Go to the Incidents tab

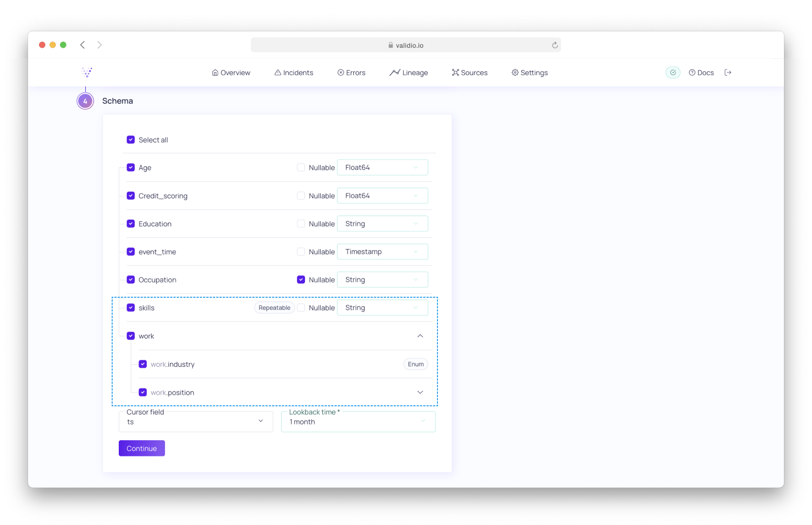pyautogui.click(x=294, y=73)
